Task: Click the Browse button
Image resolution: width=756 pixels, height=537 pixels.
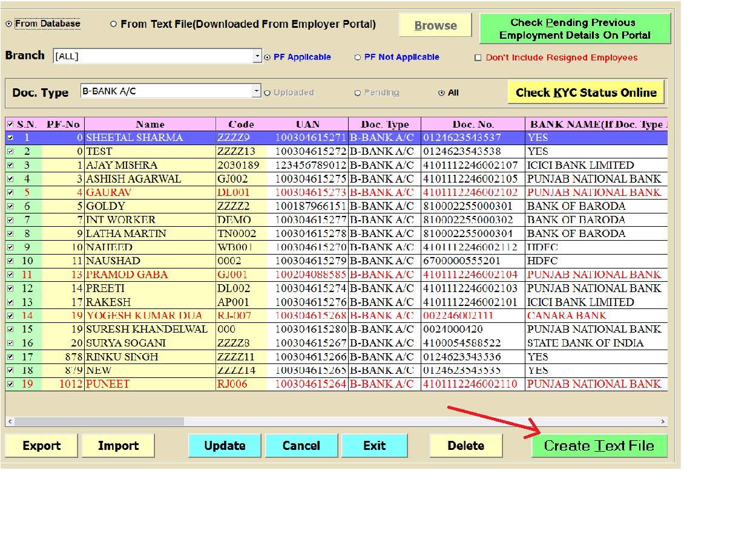Action: (435, 26)
